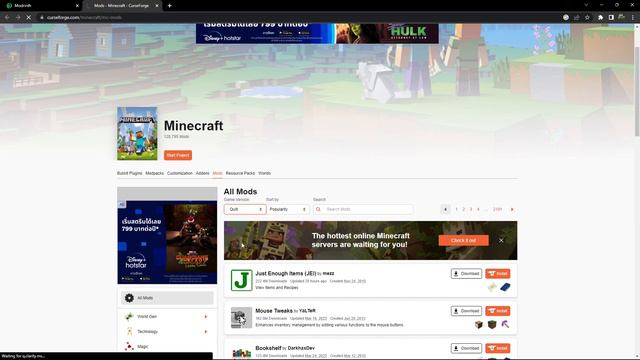Screen dimensions: 640x360
Task: Install Bookshelf mod
Action: click(x=498, y=348)
